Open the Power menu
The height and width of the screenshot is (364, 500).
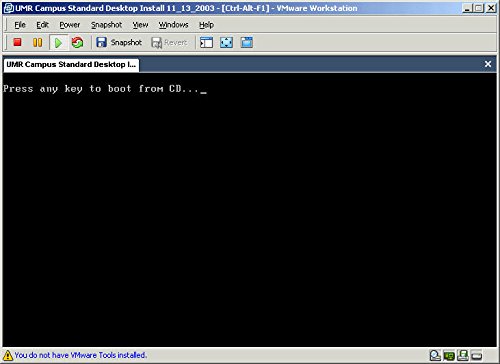[x=70, y=25]
